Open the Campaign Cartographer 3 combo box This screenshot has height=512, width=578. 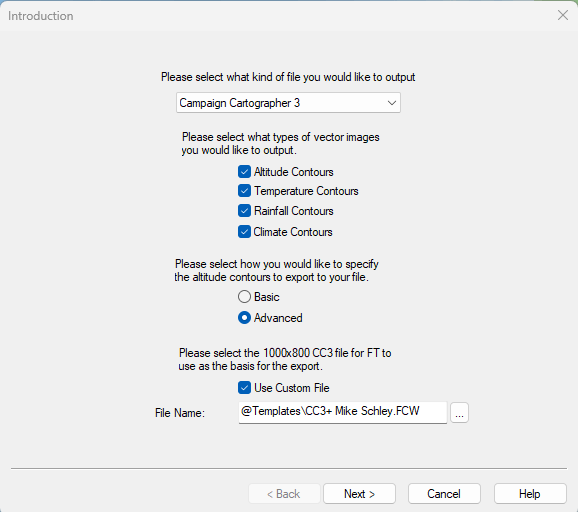pos(288,103)
